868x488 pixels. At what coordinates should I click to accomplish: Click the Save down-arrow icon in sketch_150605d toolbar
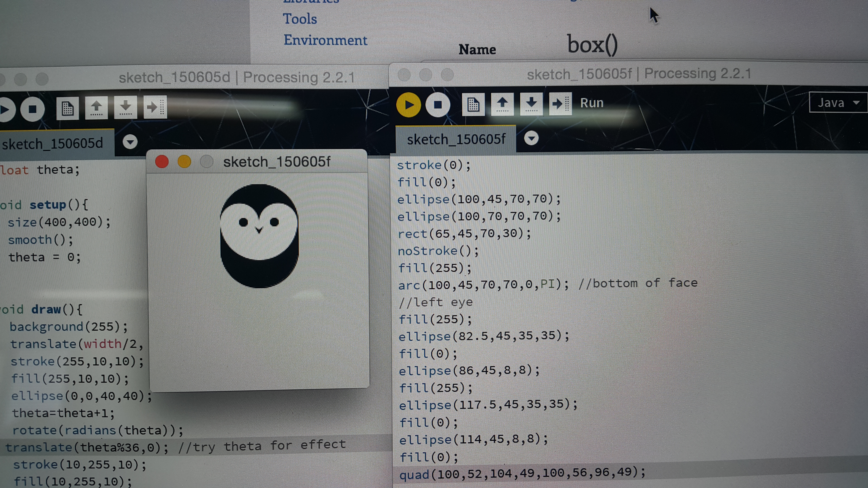click(125, 107)
